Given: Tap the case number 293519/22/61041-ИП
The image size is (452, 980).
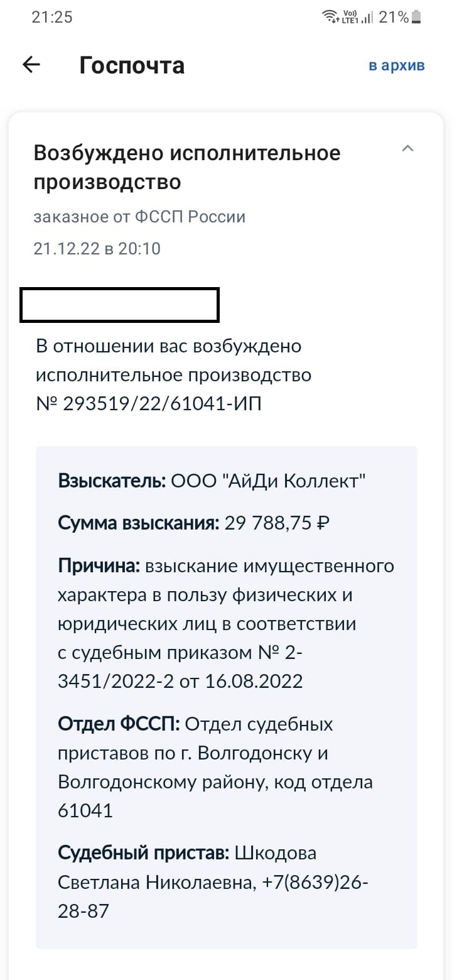Looking at the screenshot, I should click(161, 404).
